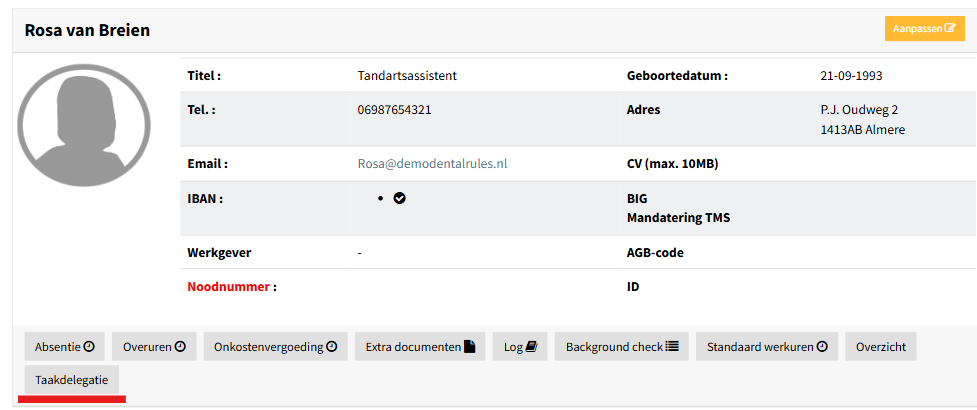This screenshot has height=410, width=977.
Task: Click the file icon on Extra documenten
Action: pos(470,346)
